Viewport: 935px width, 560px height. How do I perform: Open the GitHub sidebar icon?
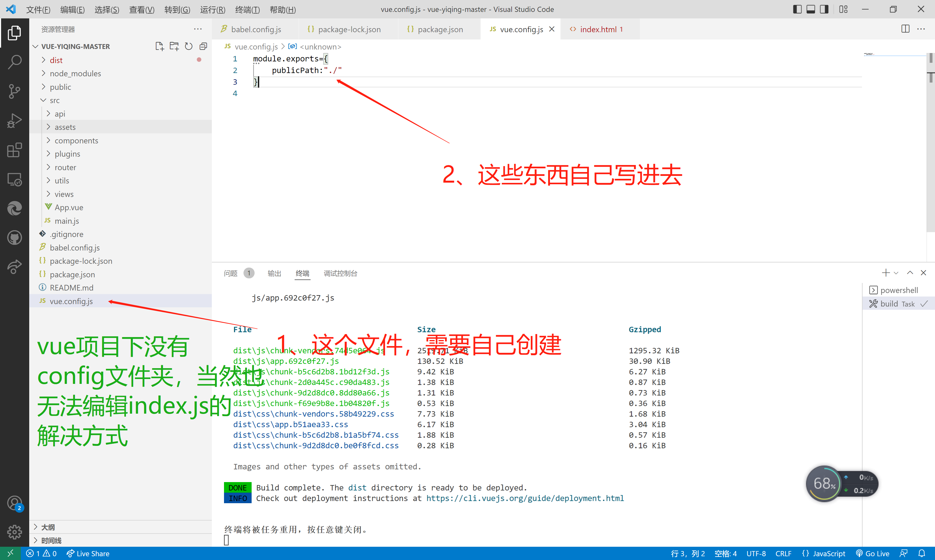[14, 237]
